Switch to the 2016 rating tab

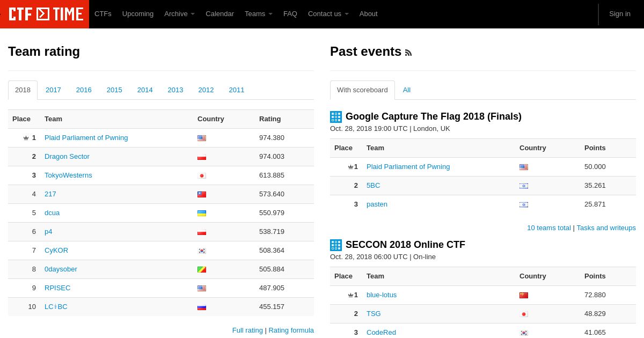pyautogui.click(x=84, y=90)
